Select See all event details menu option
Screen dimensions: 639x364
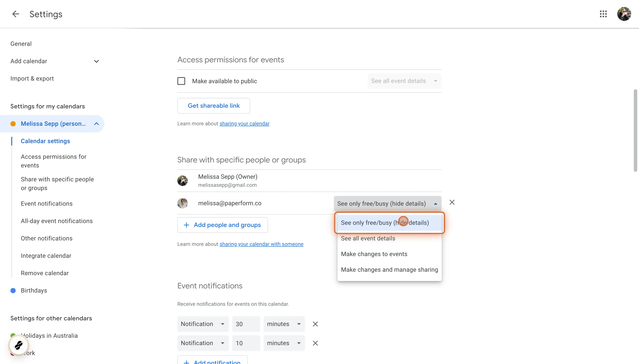[389, 238]
